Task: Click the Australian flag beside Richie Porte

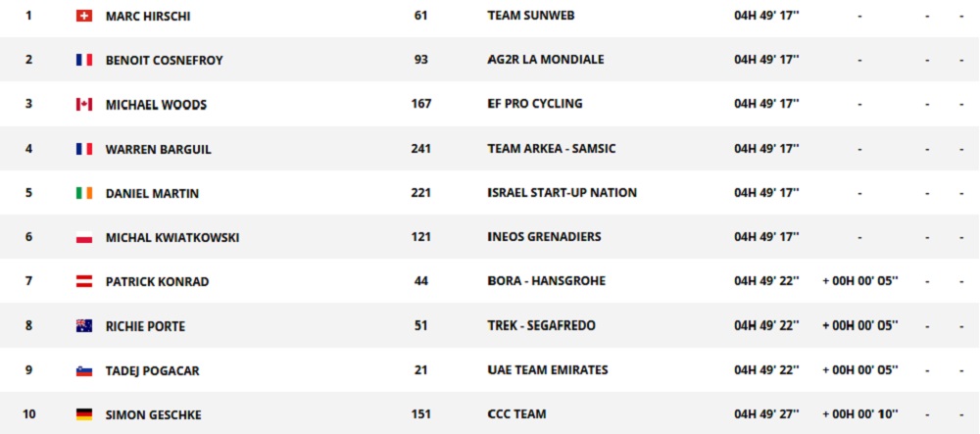Action: [x=84, y=326]
